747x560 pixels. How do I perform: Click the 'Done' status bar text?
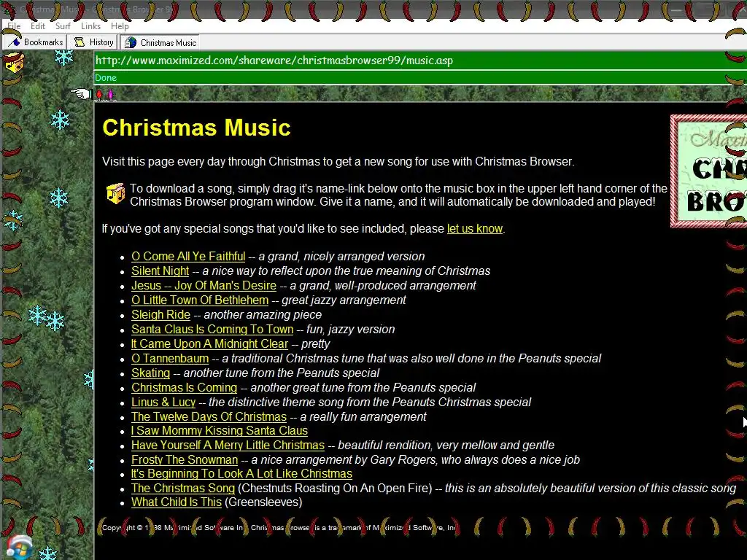click(x=106, y=77)
